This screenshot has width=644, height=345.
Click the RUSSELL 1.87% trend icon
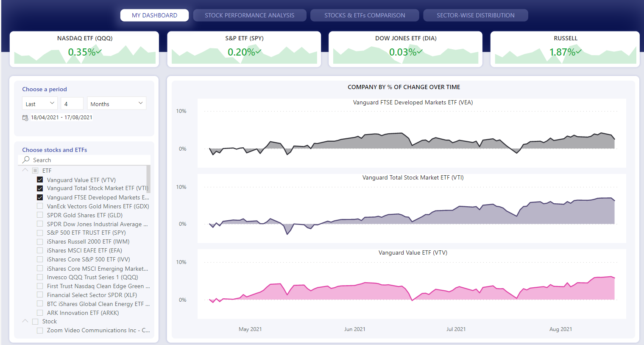[579, 52]
